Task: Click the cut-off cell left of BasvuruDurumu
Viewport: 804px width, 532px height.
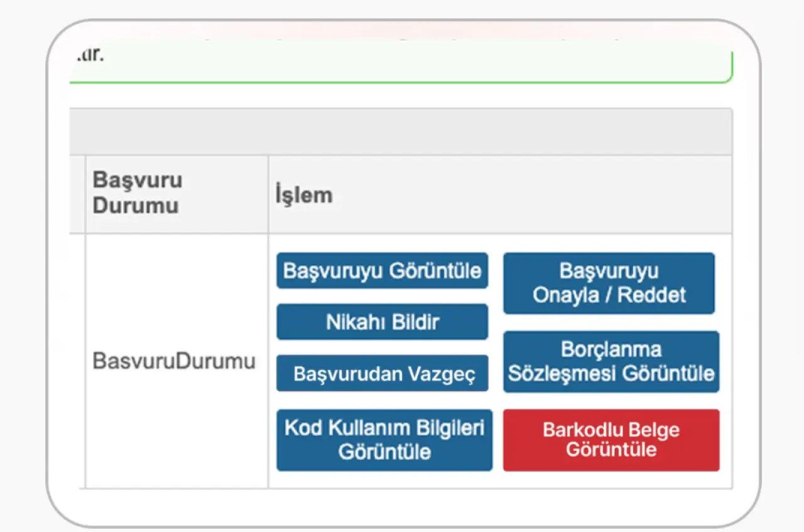Action: tap(77, 361)
